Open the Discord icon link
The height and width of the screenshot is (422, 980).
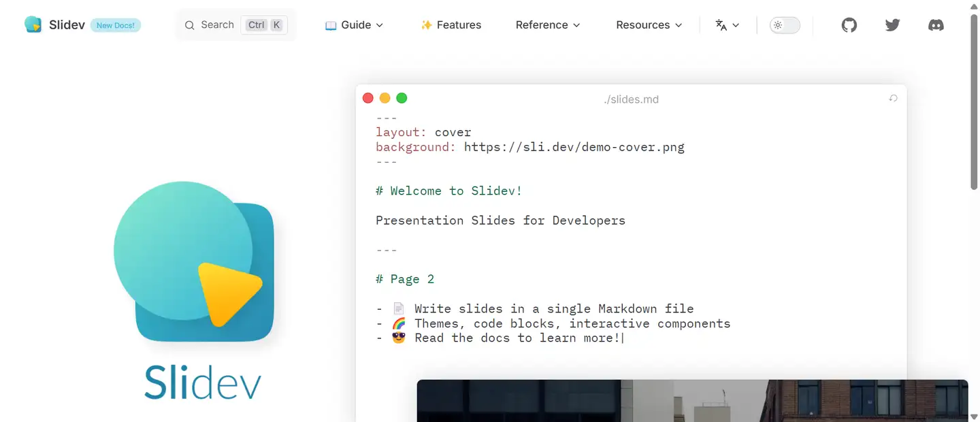pyautogui.click(x=936, y=25)
